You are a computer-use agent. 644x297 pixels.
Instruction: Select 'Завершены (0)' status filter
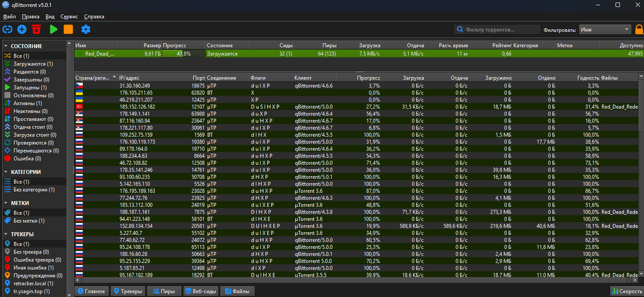coord(34,80)
